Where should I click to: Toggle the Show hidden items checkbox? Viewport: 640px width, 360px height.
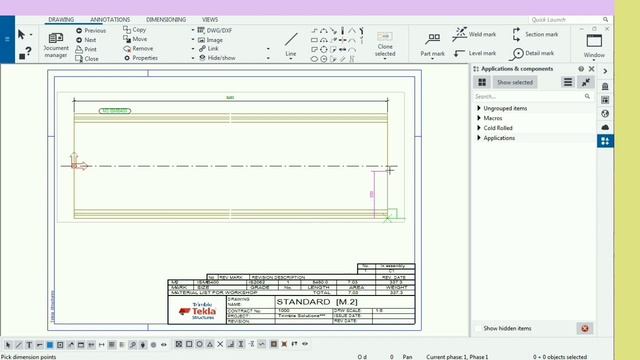478,328
